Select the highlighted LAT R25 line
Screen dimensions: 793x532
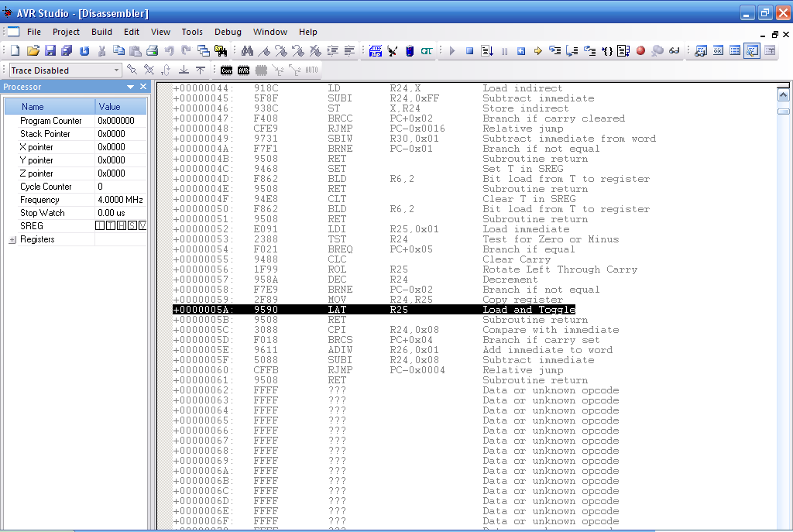pos(374,310)
